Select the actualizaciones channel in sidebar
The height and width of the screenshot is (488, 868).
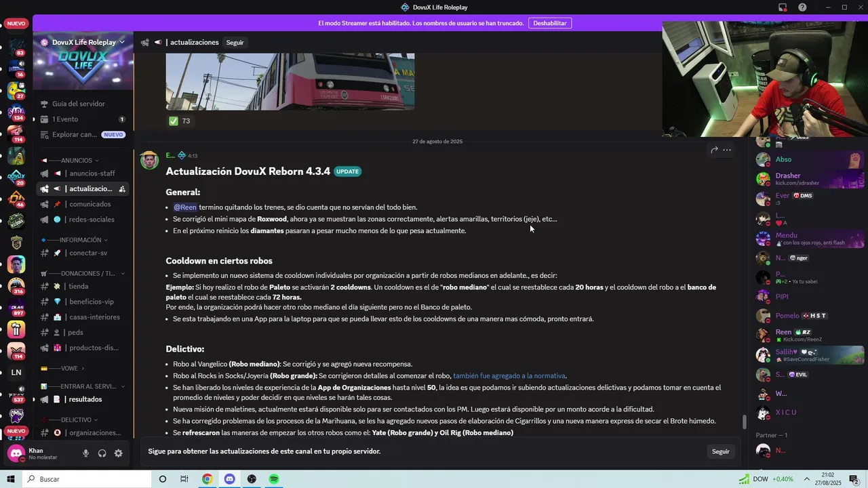[x=83, y=188]
